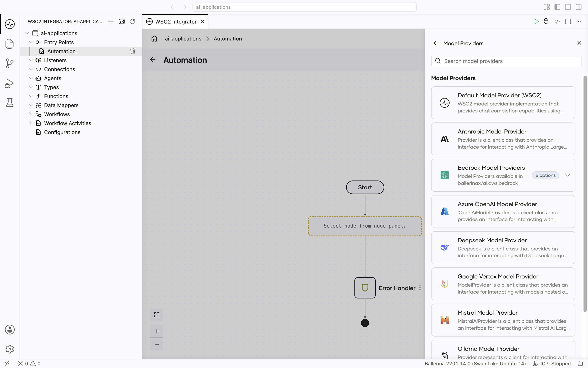Toggle primary side bar layout icon
This screenshot has height=368, width=588.
(x=557, y=7)
